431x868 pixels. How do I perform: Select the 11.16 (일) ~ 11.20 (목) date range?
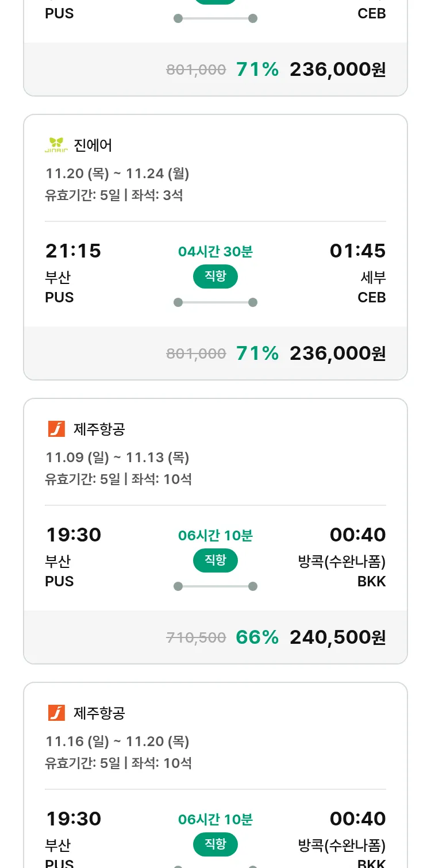pos(117,742)
